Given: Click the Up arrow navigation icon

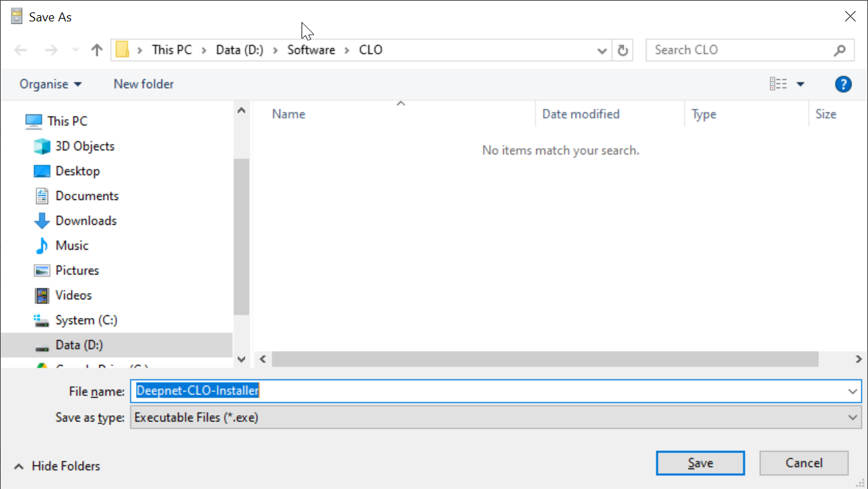Looking at the screenshot, I should [97, 50].
